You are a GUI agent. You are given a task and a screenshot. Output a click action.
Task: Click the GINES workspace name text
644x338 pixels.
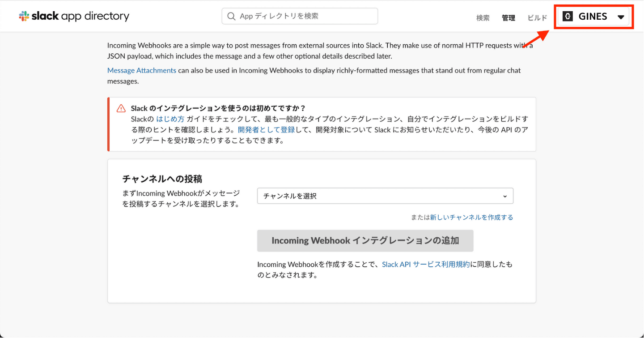point(593,17)
